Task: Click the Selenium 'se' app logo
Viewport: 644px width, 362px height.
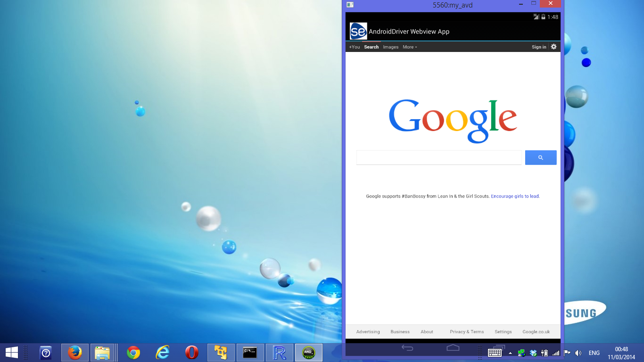Action: 358,31
